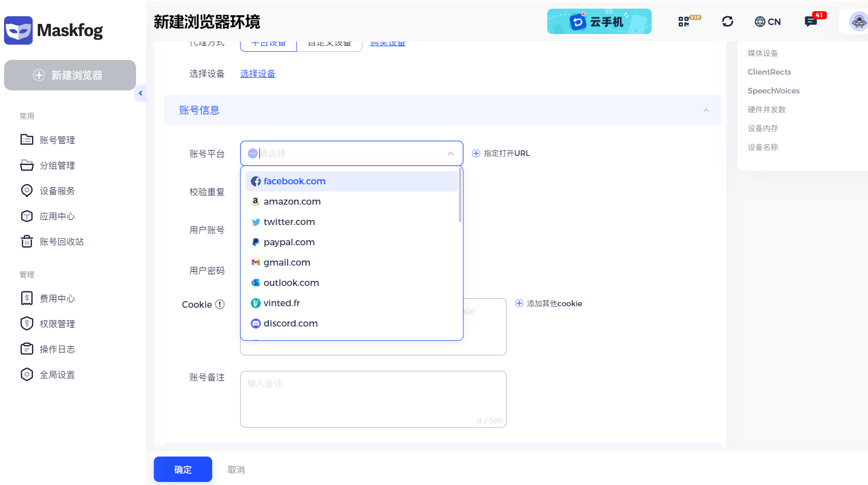Open messages with the 41 badge
Viewport: 868px width, 485px height.
pyautogui.click(x=815, y=20)
